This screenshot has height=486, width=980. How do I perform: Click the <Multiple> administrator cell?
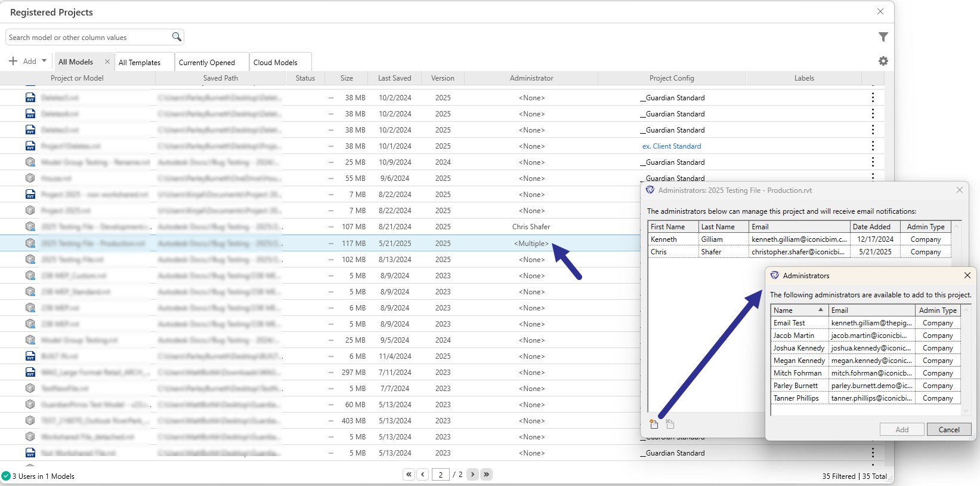[531, 243]
